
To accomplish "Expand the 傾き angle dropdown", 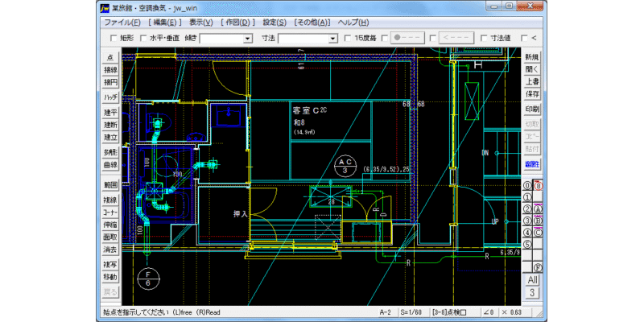I will click(247, 39).
